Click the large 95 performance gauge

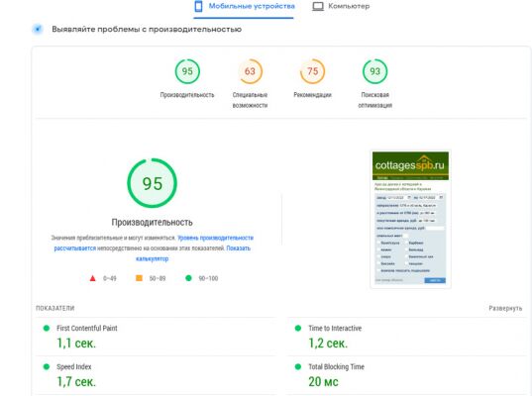[152, 183]
